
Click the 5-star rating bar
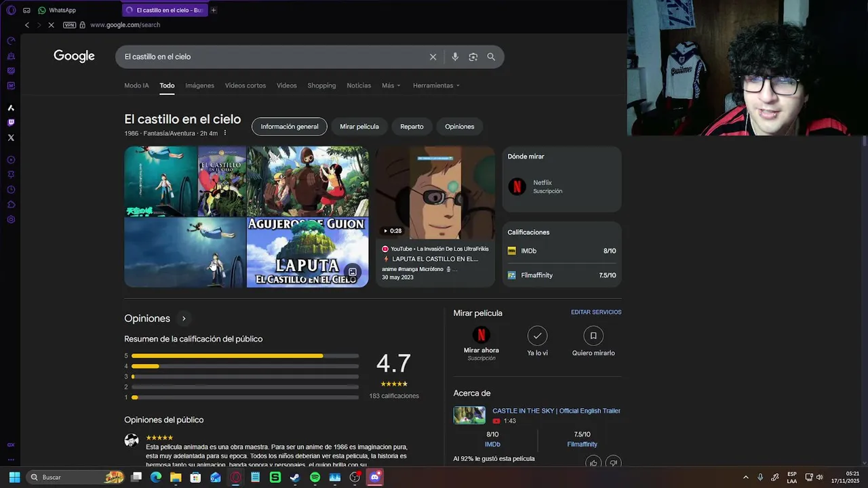click(x=245, y=356)
